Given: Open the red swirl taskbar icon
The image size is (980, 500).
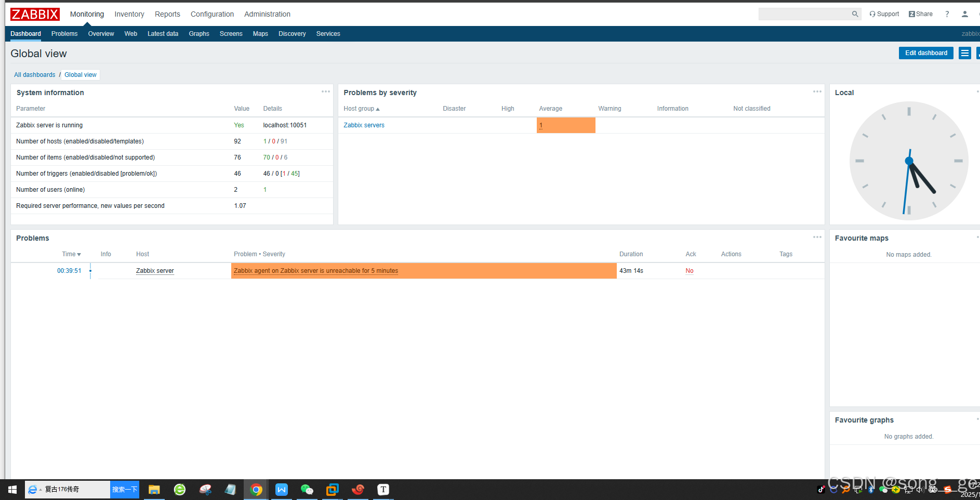Looking at the screenshot, I should (x=358, y=490).
